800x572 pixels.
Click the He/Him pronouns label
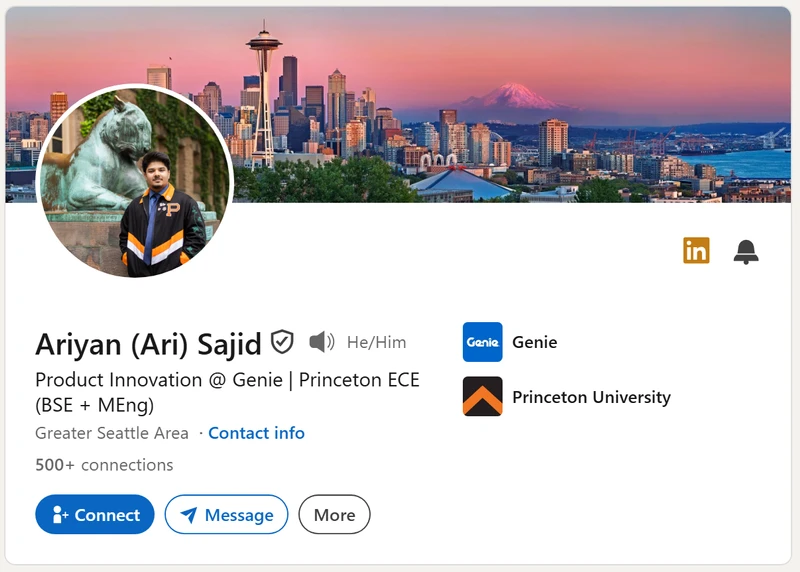[377, 342]
